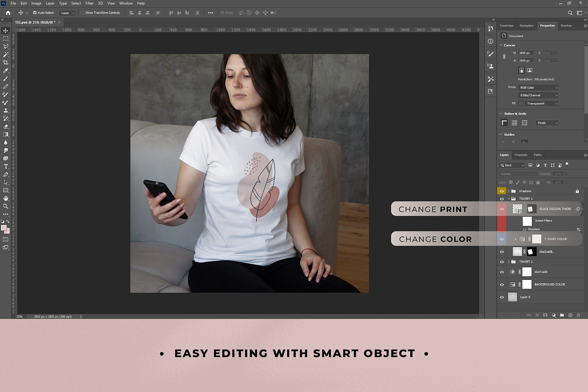Click the create new layer icon
Viewport: 588px width, 392px height.
coord(570,315)
